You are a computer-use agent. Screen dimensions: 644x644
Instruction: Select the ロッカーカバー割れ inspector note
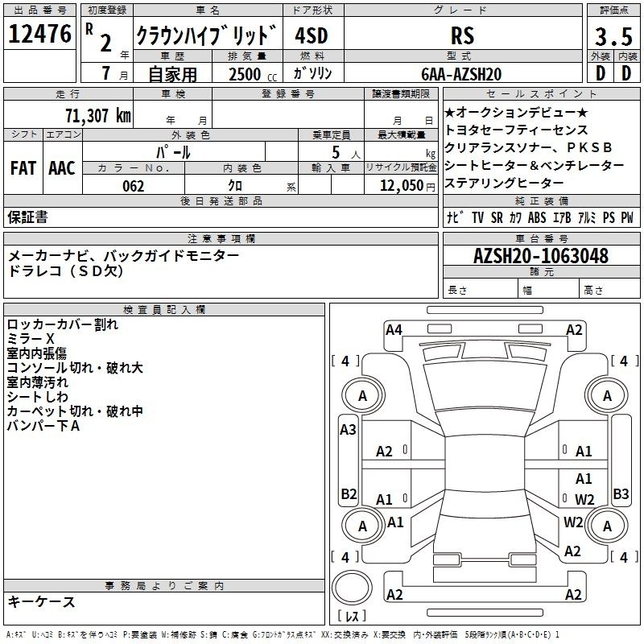(x=63, y=324)
